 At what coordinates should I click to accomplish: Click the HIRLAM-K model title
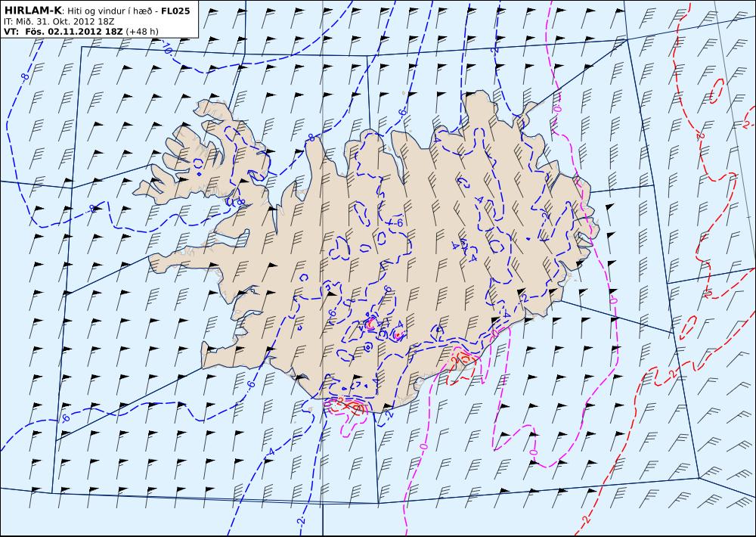[33, 11]
